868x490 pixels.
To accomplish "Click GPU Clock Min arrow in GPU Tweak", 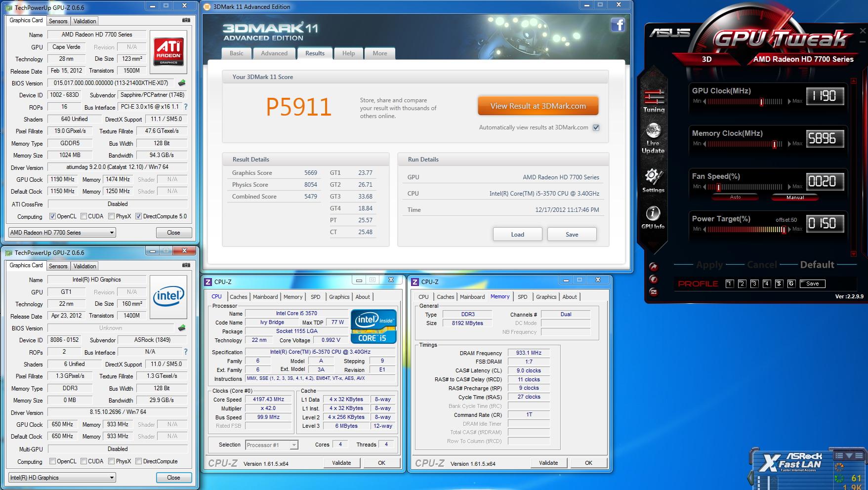I will point(704,101).
